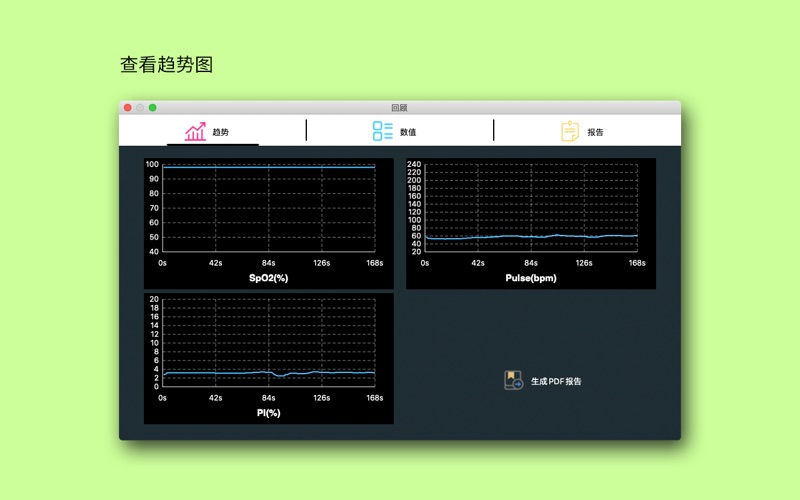Image resolution: width=800 pixels, height=500 pixels.
Task: Click the 100 label on SpO2 axis
Action: [152, 164]
